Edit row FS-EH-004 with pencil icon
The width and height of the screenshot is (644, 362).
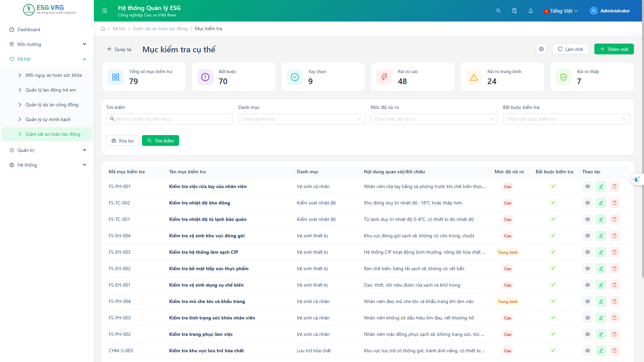(x=601, y=236)
